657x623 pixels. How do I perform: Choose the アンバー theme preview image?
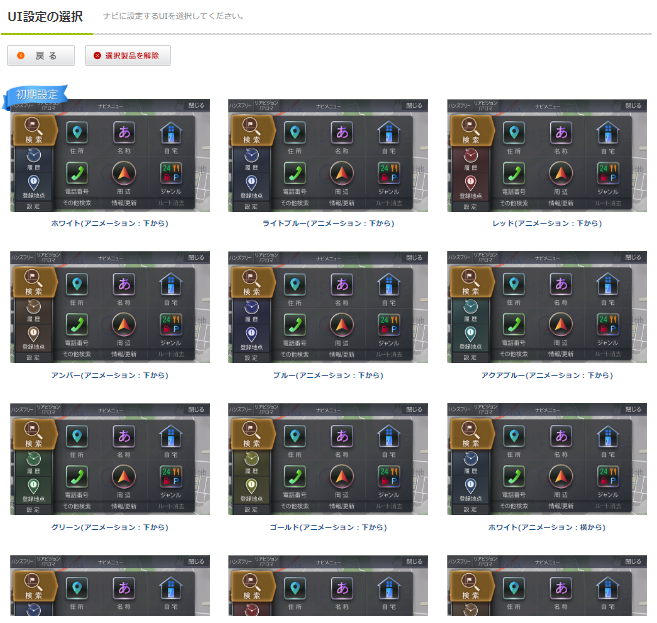point(110,307)
